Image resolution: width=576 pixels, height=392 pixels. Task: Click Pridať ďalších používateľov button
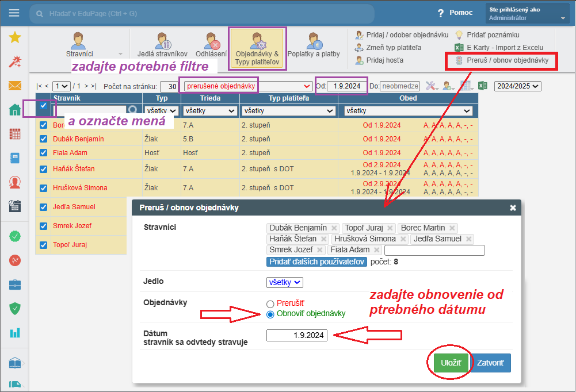click(x=316, y=262)
